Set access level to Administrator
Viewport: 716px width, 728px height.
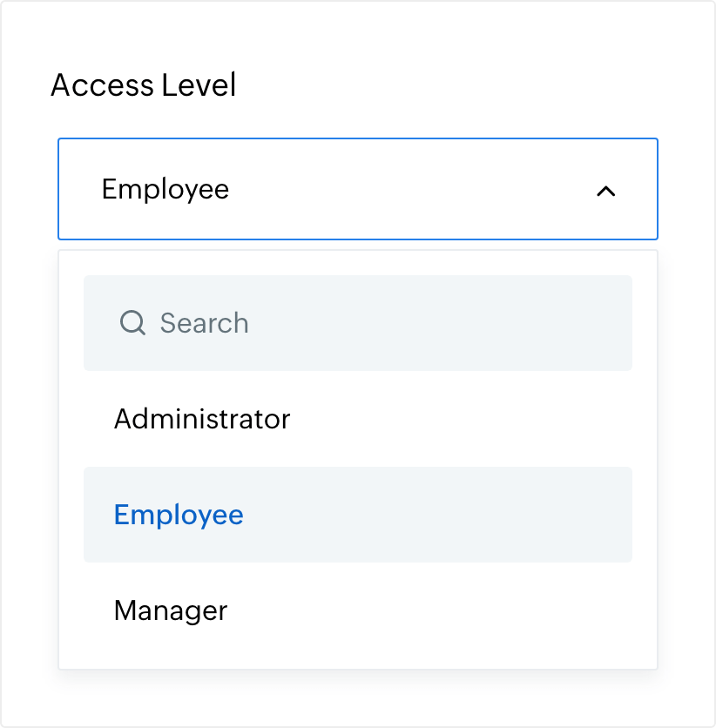(202, 419)
